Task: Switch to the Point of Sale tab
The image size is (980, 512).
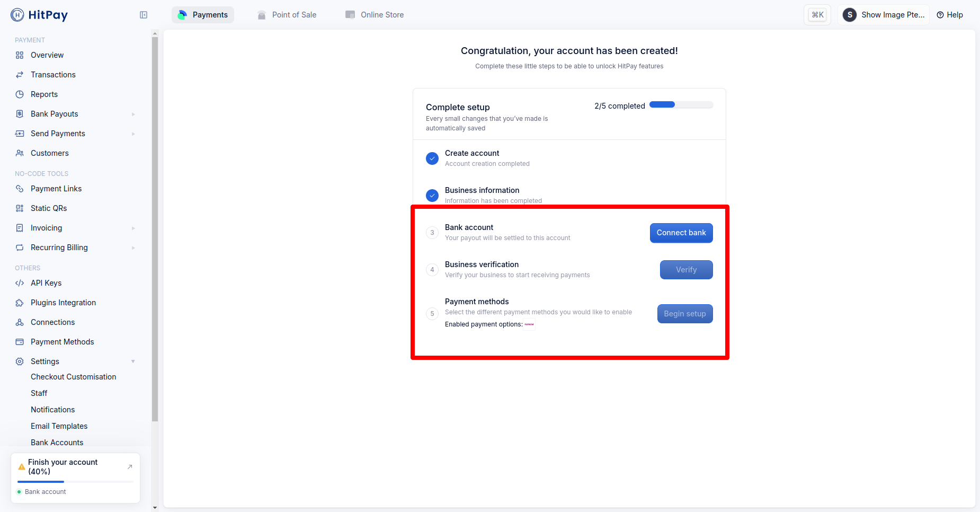Action: click(x=287, y=15)
